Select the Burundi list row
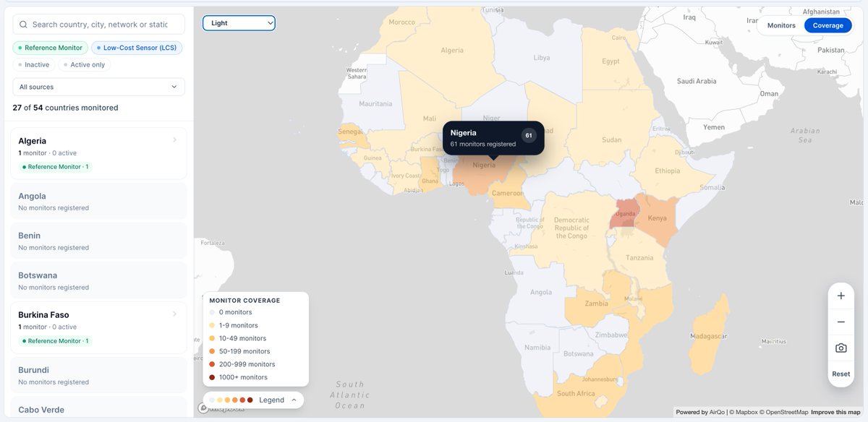This screenshot has width=868, height=422. [98, 376]
